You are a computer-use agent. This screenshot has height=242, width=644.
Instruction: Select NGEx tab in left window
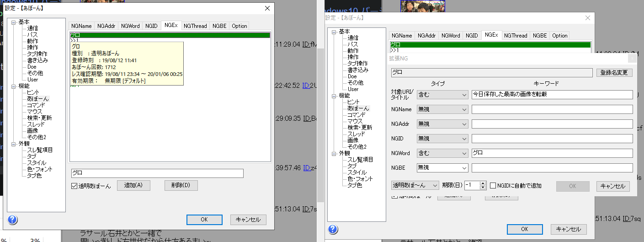tap(171, 26)
